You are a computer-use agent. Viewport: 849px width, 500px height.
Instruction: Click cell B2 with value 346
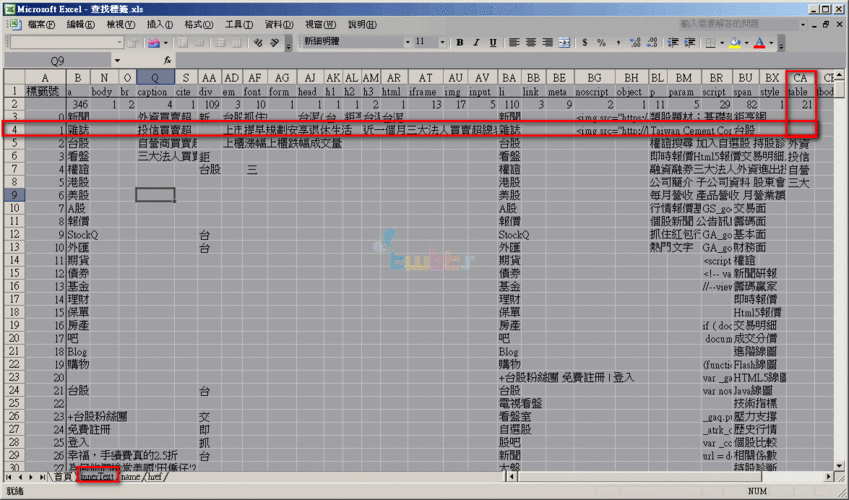[78, 105]
